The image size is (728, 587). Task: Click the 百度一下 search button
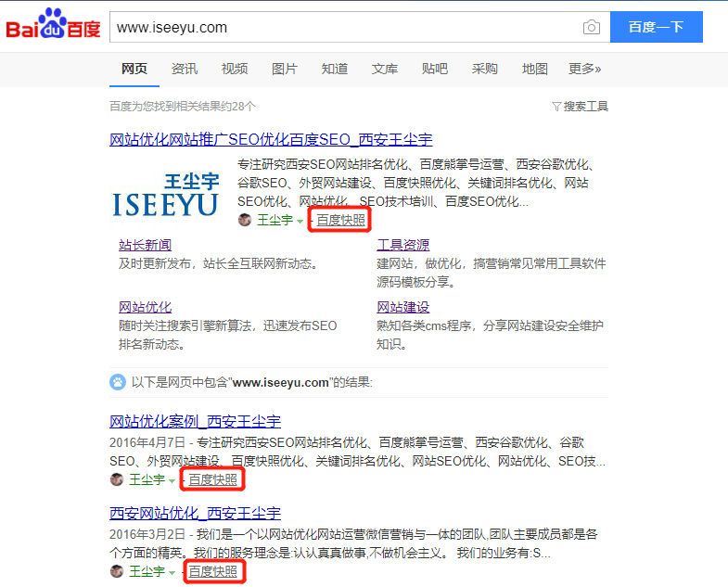click(x=656, y=27)
